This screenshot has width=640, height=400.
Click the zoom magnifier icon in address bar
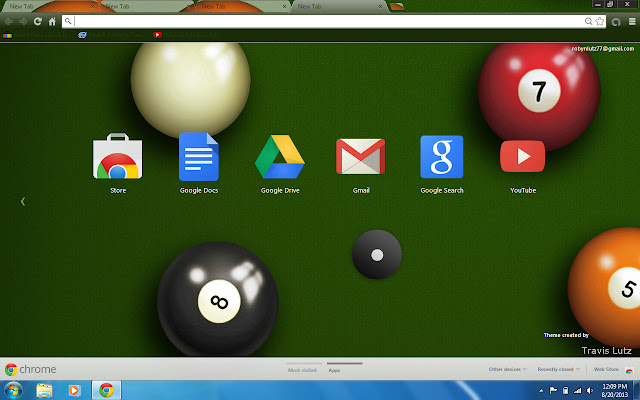[588, 21]
